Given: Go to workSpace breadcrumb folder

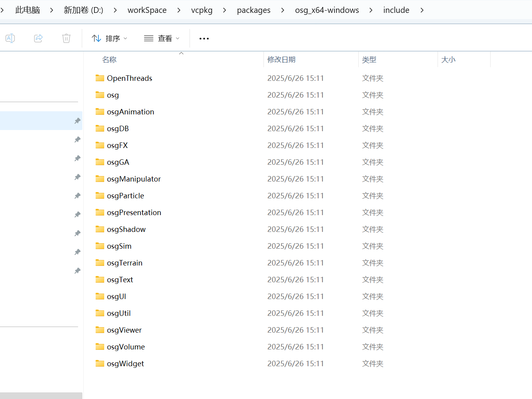Looking at the screenshot, I should pyautogui.click(x=147, y=10).
